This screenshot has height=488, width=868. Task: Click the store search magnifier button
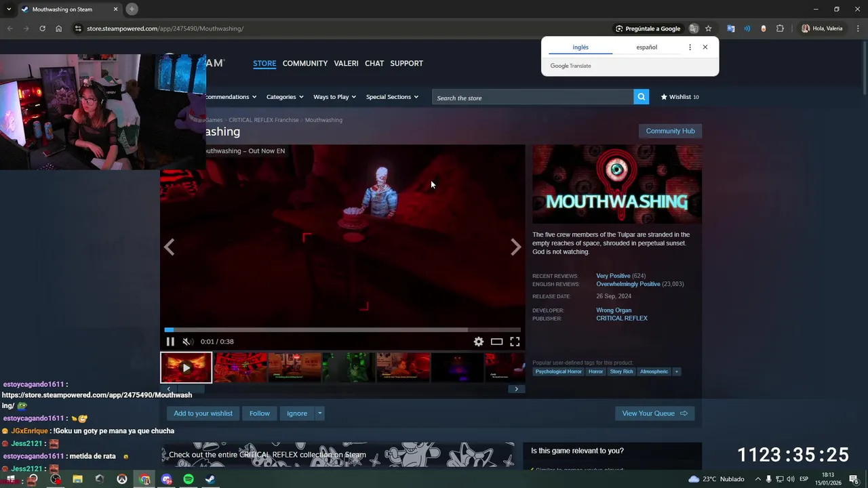click(x=641, y=97)
